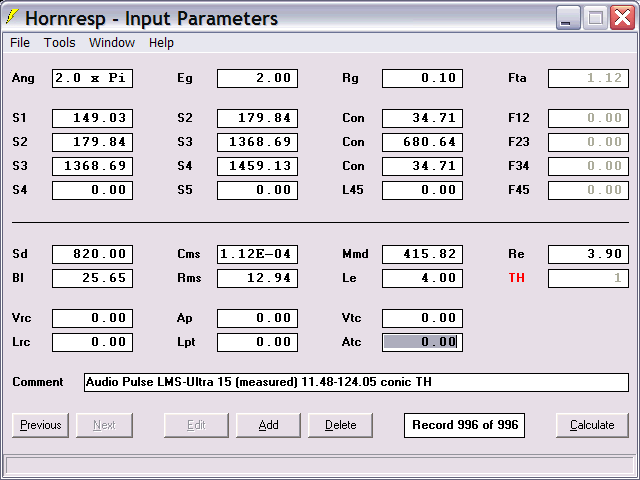Click the Delete record button
Viewport: 640px width, 480px height.
[340, 425]
